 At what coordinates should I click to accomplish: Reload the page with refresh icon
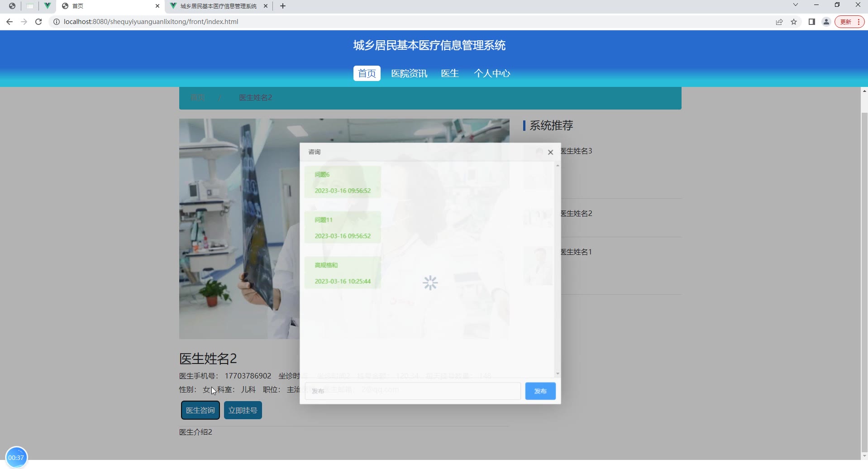38,22
